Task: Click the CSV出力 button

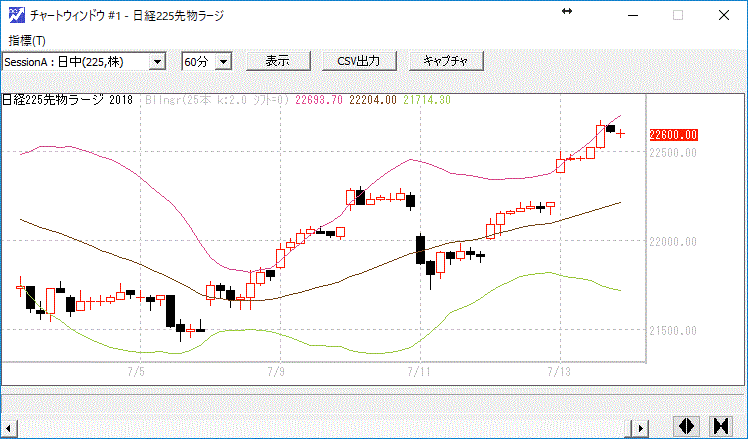Action: coord(359,61)
